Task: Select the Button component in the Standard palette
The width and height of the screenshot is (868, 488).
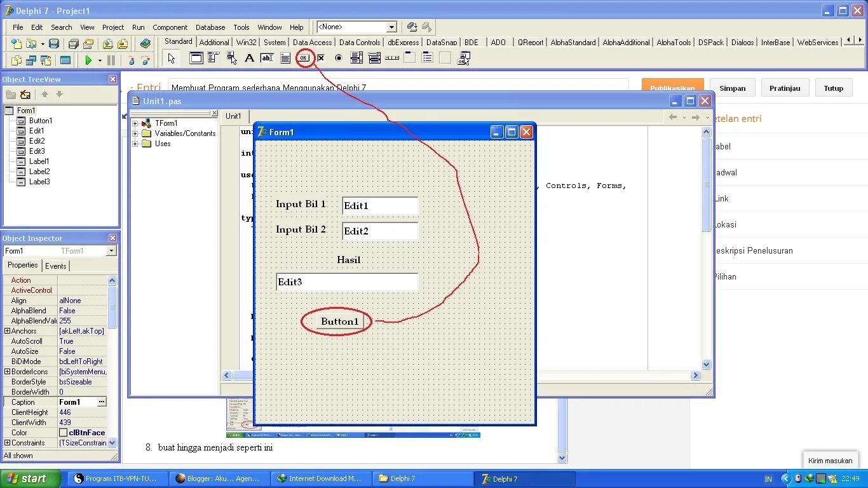Action: pos(304,58)
